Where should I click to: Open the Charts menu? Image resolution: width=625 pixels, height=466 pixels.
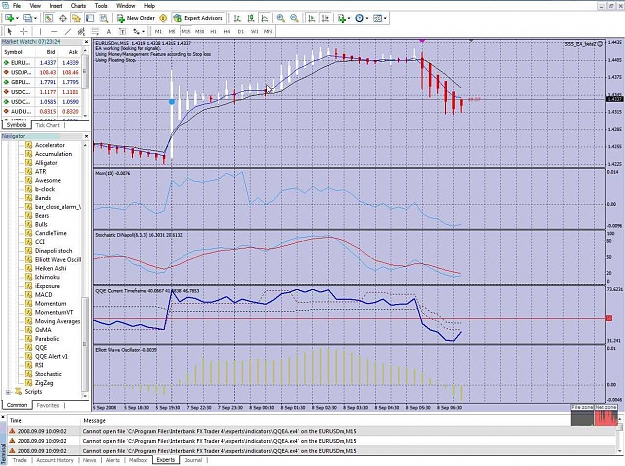coord(78,6)
